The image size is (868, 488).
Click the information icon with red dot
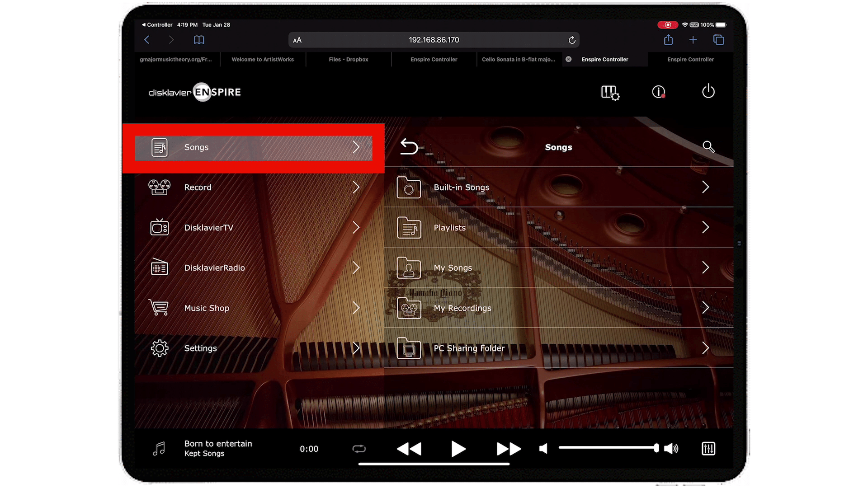coord(659,92)
